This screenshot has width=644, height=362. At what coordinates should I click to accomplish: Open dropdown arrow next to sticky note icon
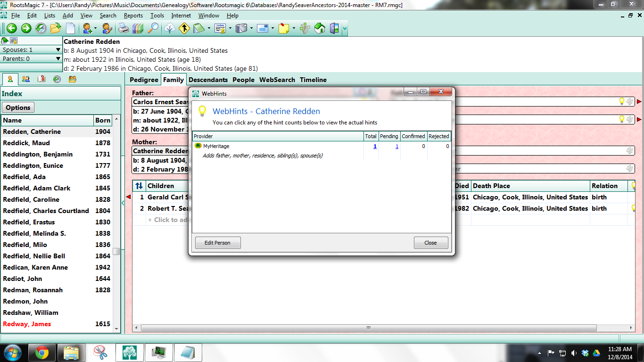(x=294, y=28)
